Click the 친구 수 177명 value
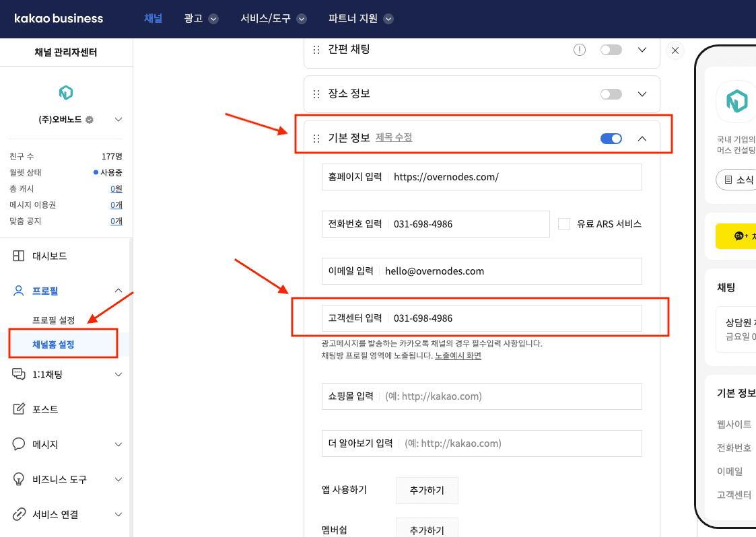 pos(112,156)
